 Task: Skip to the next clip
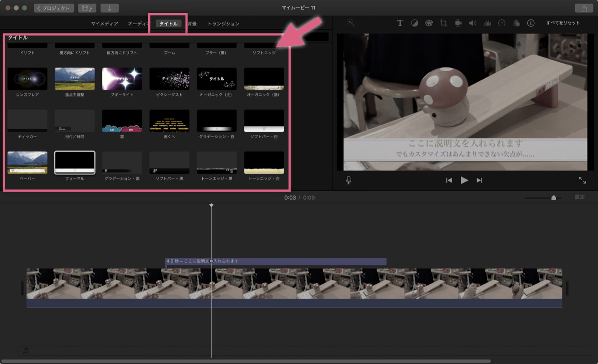tap(479, 180)
